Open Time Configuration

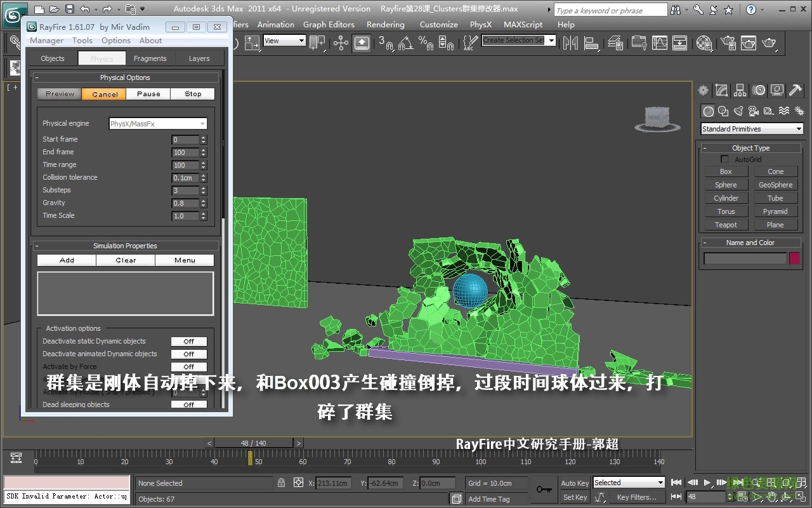(x=742, y=497)
